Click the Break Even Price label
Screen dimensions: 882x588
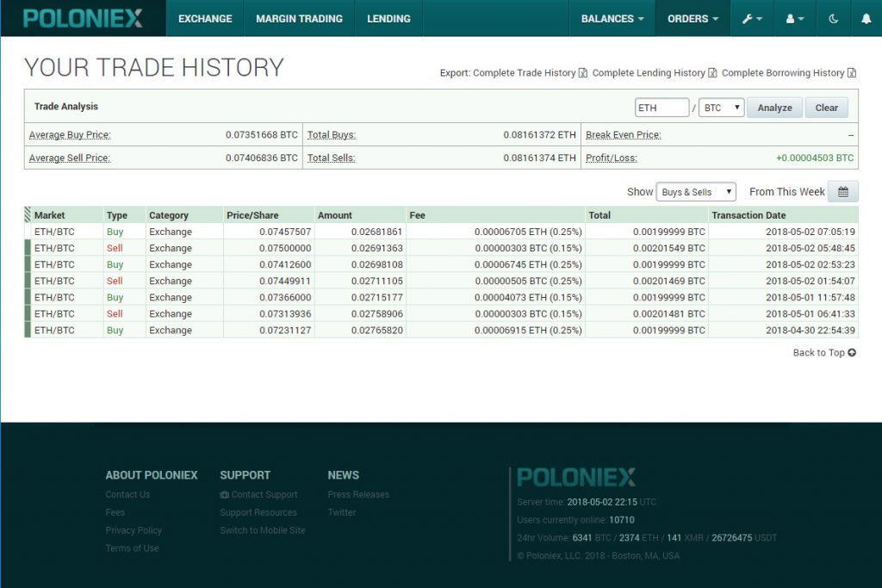pos(624,135)
